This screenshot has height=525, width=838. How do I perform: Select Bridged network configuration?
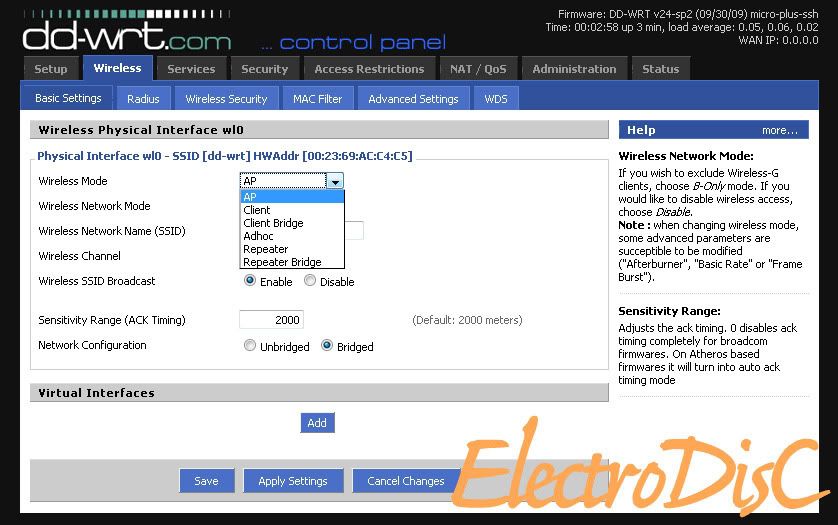pyautogui.click(x=327, y=345)
